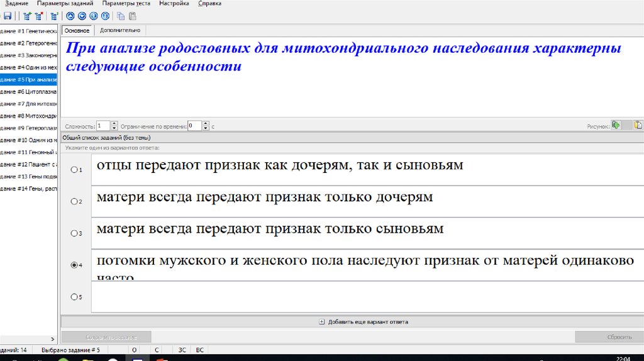This screenshot has height=361, width=644.
Task: Click the add task icon with green plus
Action: (x=27, y=16)
